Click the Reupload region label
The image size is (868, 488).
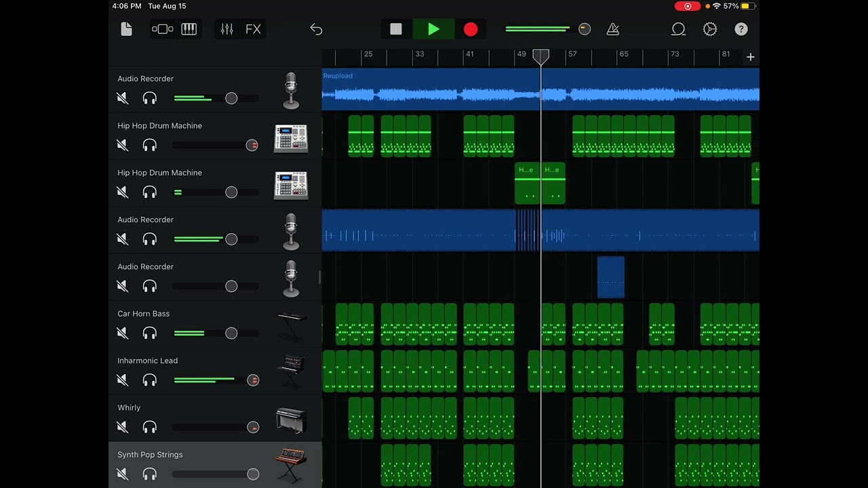click(338, 76)
